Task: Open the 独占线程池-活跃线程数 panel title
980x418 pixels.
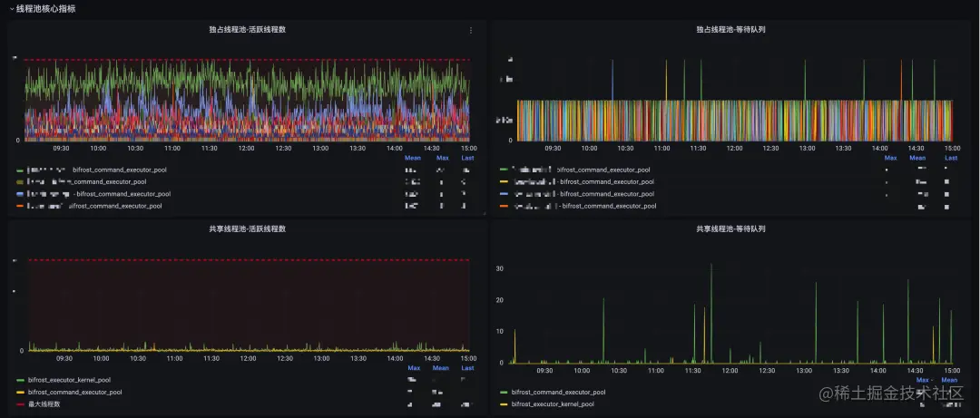Action: (x=248, y=29)
